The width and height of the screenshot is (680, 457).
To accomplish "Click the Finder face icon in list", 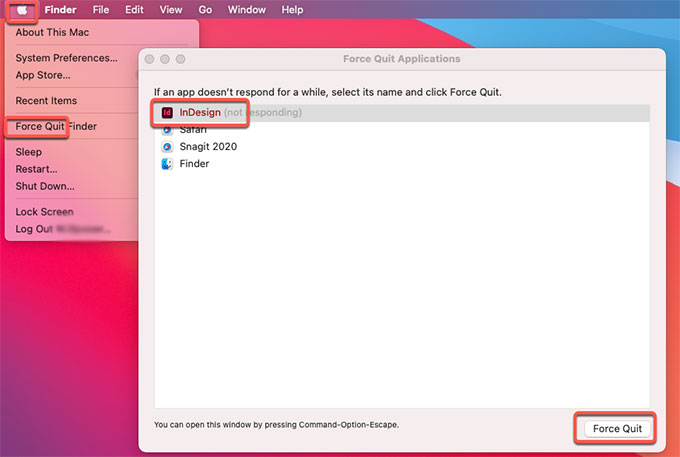I will (x=167, y=164).
